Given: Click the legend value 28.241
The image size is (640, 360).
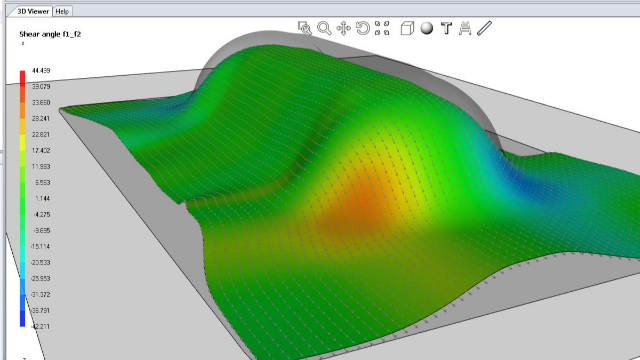Looking at the screenshot, I should 41,118.
